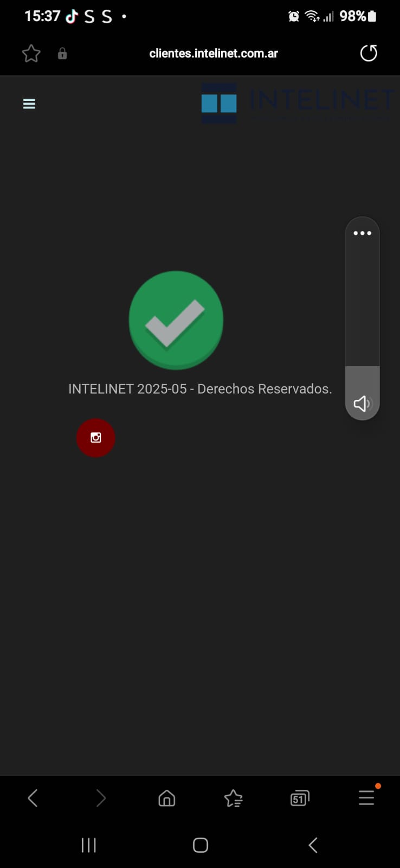Tap the green checkmark success icon

[176, 320]
